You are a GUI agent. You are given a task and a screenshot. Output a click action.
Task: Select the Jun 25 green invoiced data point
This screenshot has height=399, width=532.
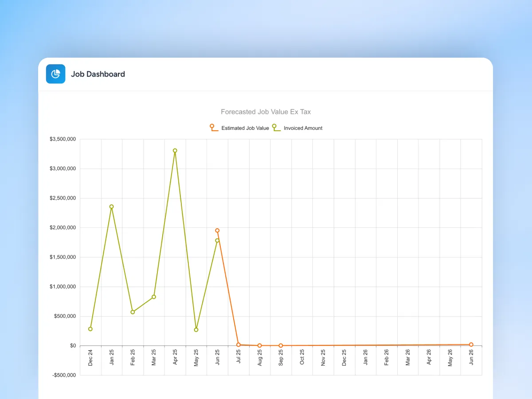pyautogui.click(x=217, y=241)
